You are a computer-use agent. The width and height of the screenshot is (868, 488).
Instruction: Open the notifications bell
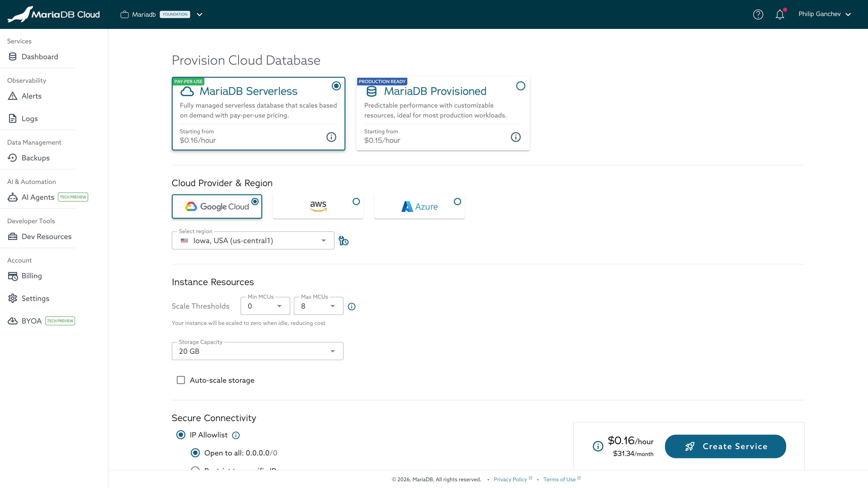[780, 14]
